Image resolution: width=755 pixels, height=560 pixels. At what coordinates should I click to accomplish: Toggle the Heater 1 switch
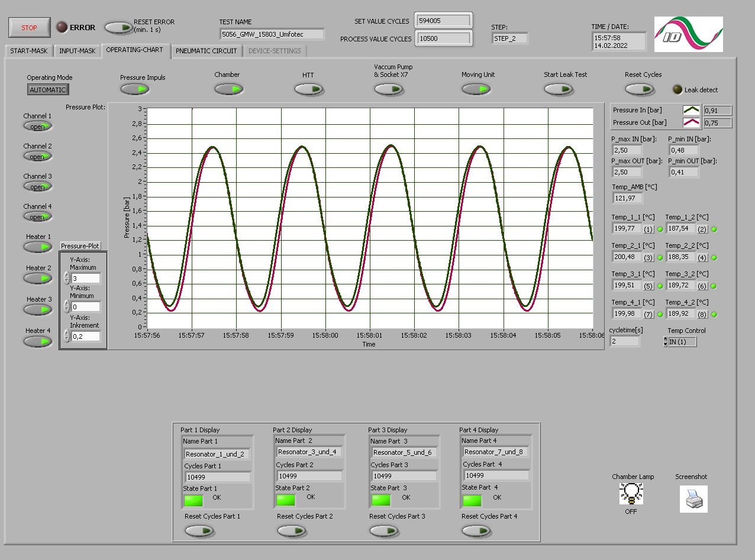pyautogui.click(x=38, y=247)
